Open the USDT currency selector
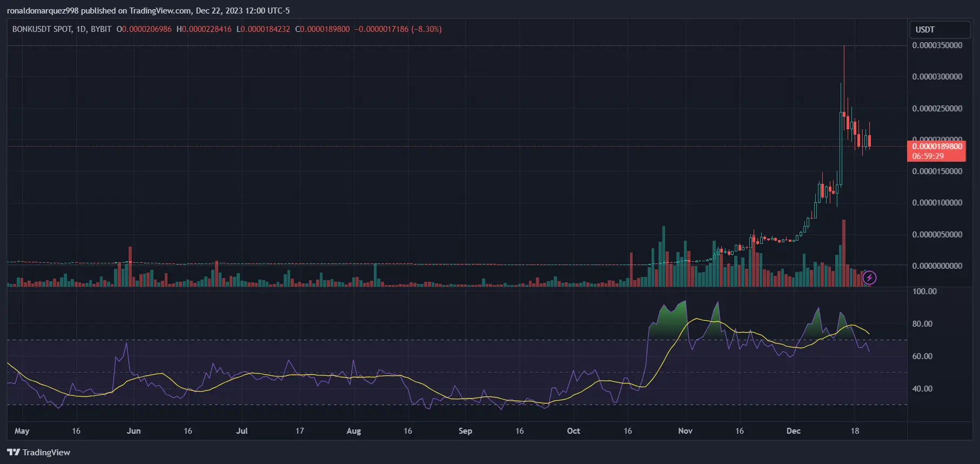The image size is (980, 464). [x=939, y=30]
